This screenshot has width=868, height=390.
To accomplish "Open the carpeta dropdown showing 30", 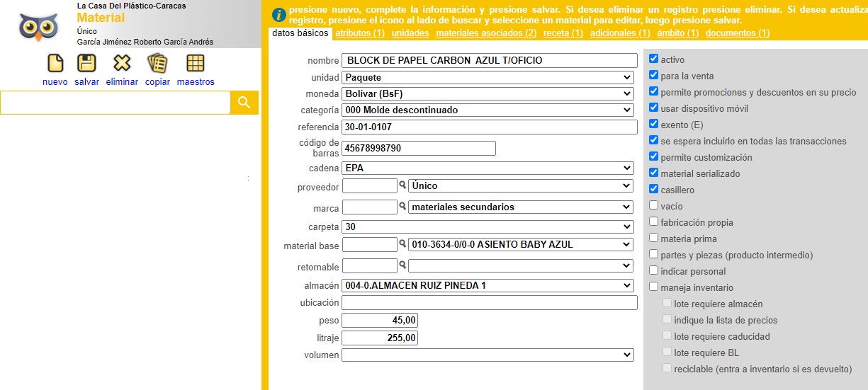I will coord(487,226).
